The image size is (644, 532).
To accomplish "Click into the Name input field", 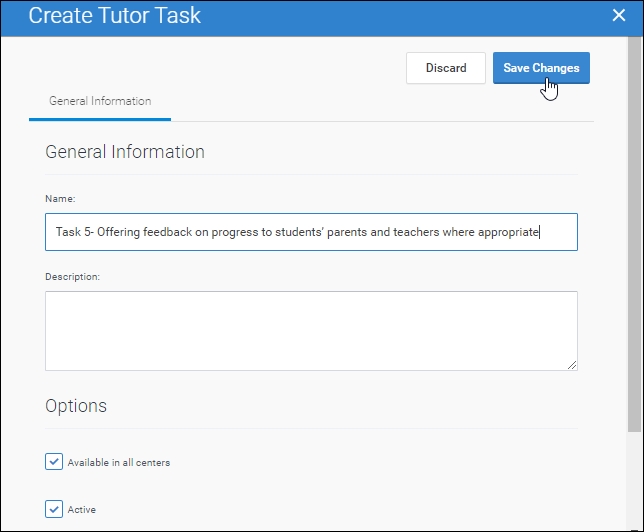I will 311,232.
